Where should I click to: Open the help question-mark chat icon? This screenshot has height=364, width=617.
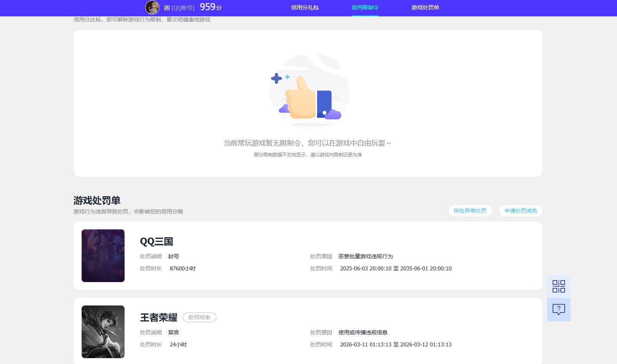[558, 310]
